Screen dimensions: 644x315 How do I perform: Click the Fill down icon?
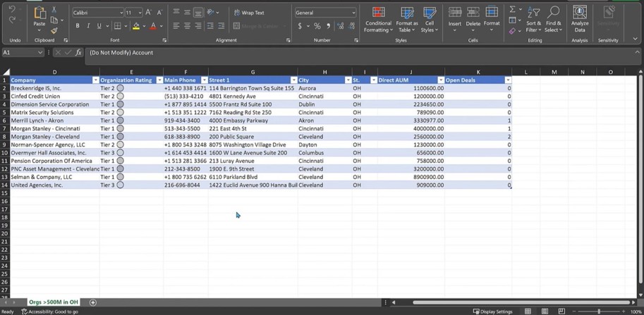pos(513,20)
